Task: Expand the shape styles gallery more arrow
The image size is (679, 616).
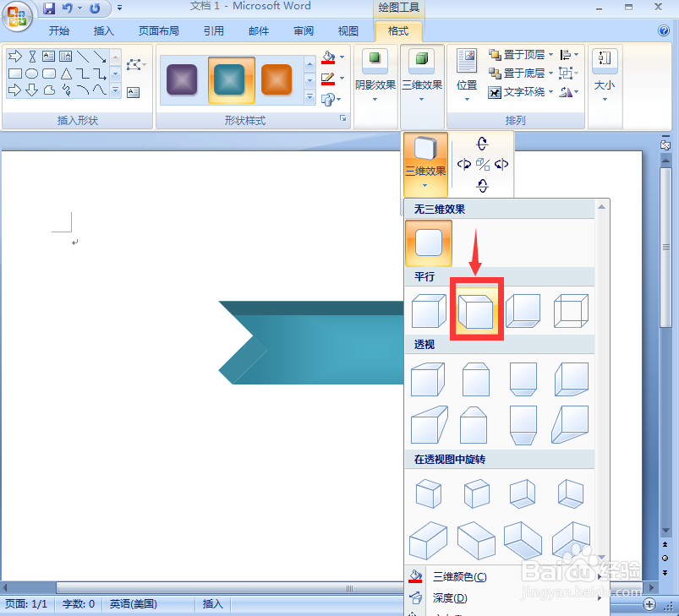Action: (309, 97)
